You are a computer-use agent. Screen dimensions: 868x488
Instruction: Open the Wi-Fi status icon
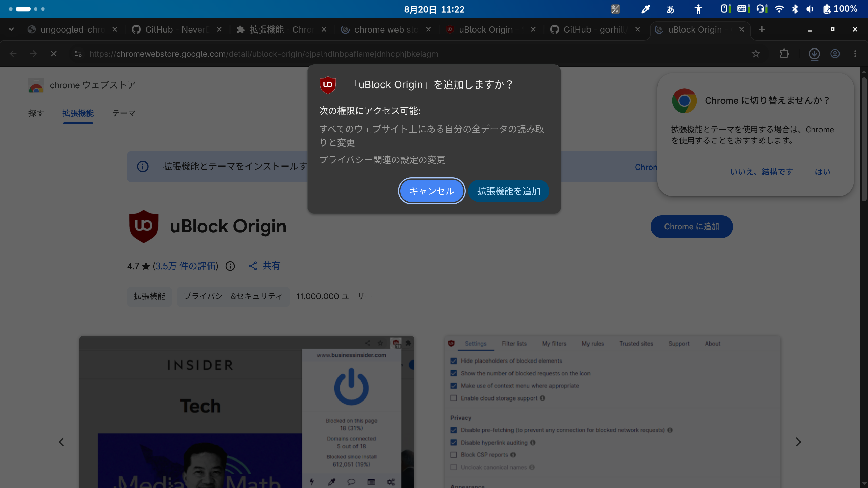779,9
